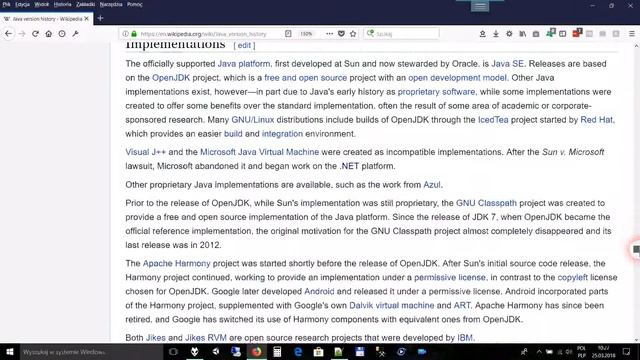Image resolution: width=640 pixels, height=360 pixels.
Task: Click the Windows taskbar search box
Action: [91, 352]
